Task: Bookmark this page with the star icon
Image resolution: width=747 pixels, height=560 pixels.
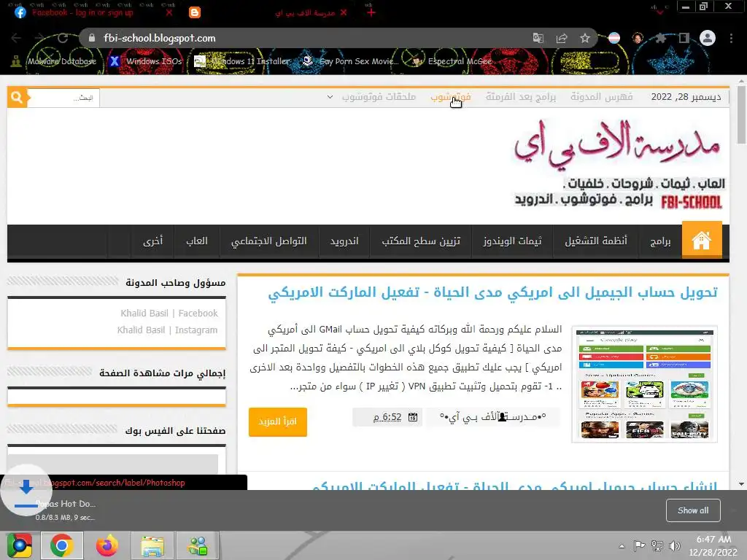Action: pyautogui.click(x=585, y=38)
